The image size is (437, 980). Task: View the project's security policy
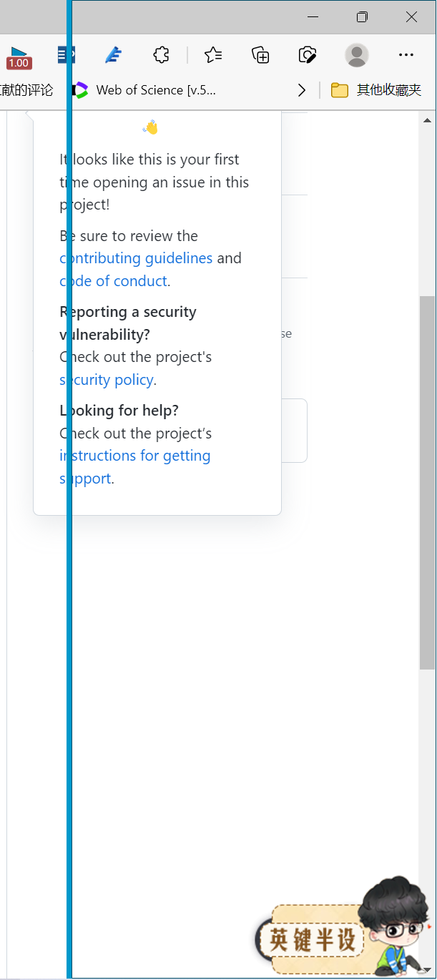point(106,380)
